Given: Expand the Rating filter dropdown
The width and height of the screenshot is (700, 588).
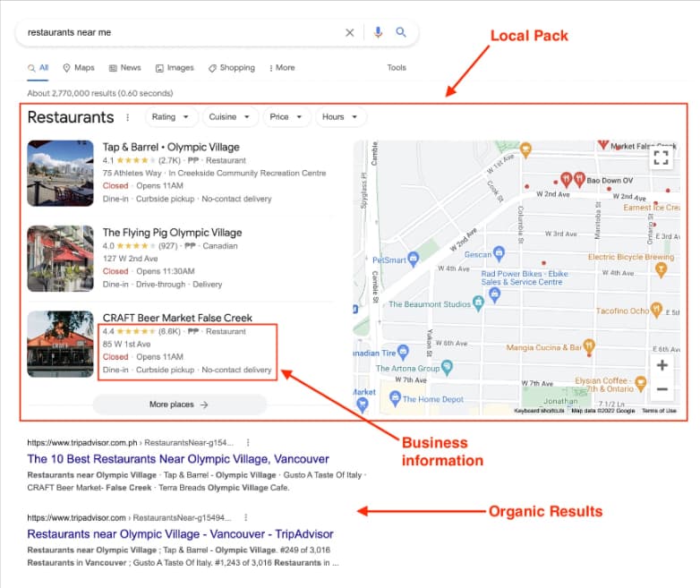Looking at the screenshot, I should [171, 117].
